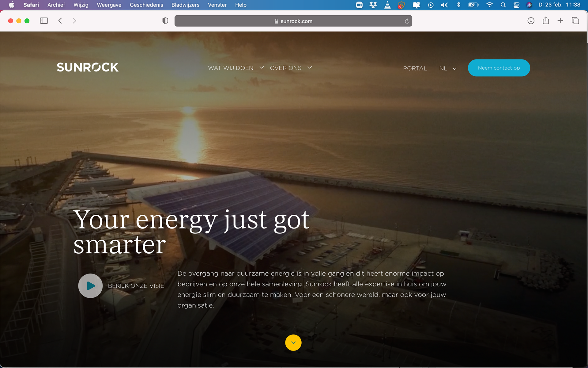Expand the WAT WIJ DOEN chevron

tap(262, 67)
